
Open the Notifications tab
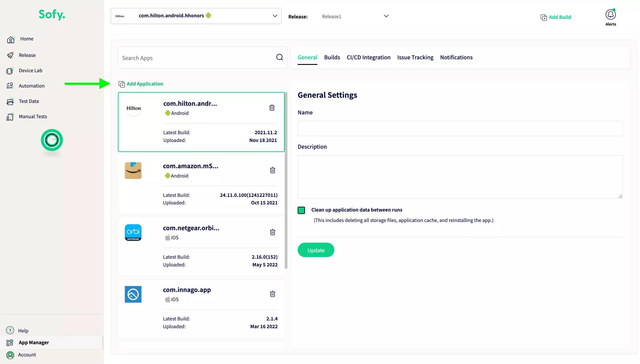(x=456, y=57)
